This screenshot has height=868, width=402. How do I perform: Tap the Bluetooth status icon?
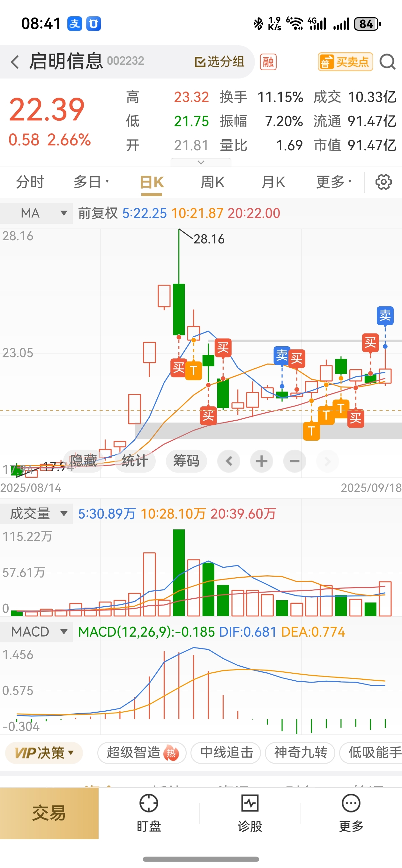pyautogui.click(x=258, y=24)
